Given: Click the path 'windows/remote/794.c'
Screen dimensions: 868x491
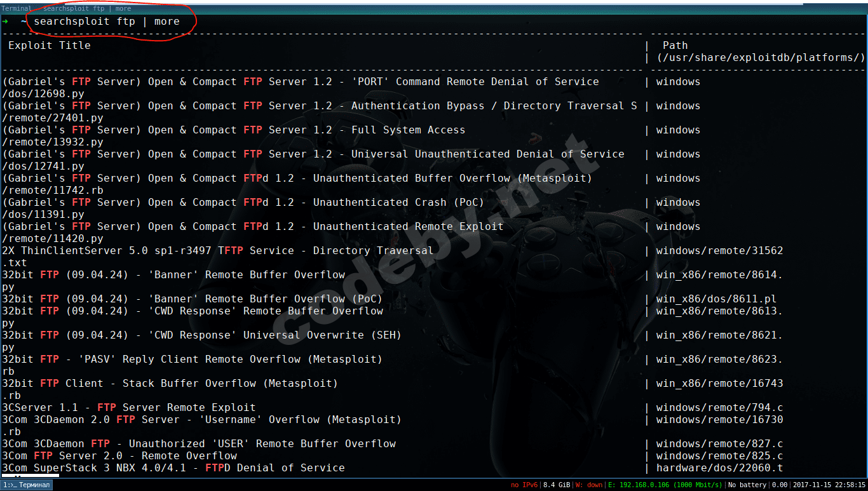Looking at the screenshot, I should pos(720,408).
